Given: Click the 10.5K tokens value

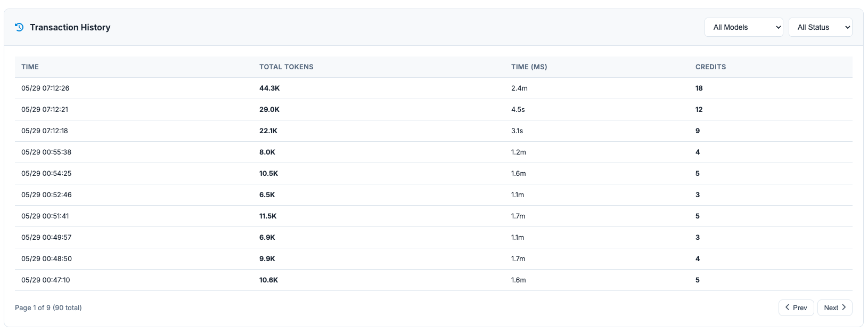Looking at the screenshot, I should tap(269, 173).
